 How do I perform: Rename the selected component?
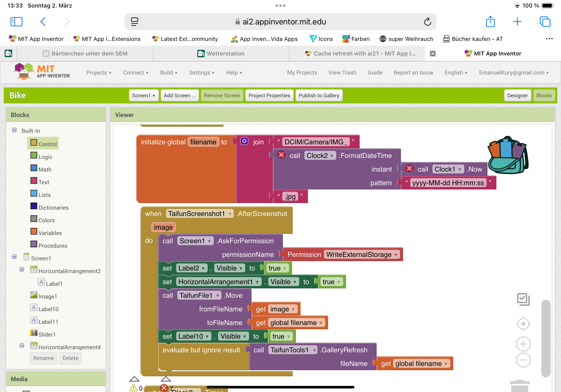(43, 358)
